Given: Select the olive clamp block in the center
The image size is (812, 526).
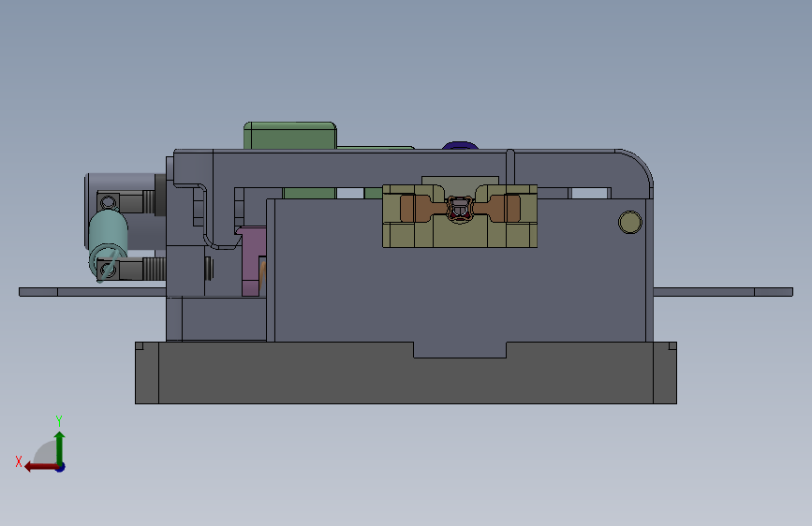Looking at the screenshot, I should coord(460,236).
